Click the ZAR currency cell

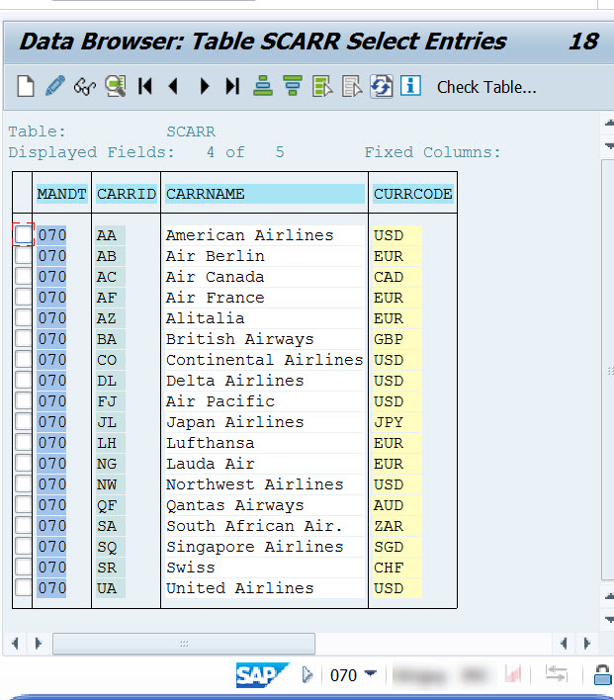[x=397, y=526]
